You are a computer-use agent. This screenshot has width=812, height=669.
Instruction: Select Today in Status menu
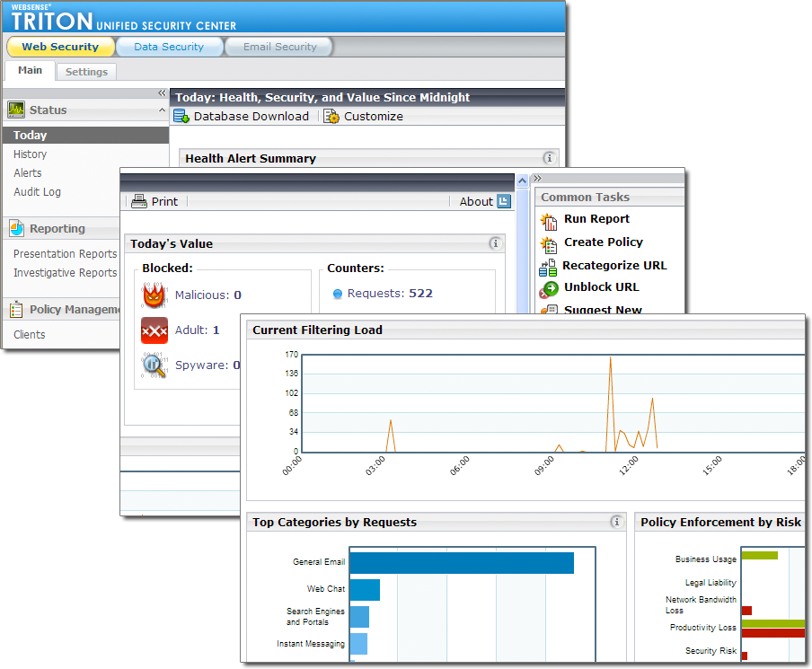pos(86,135)
